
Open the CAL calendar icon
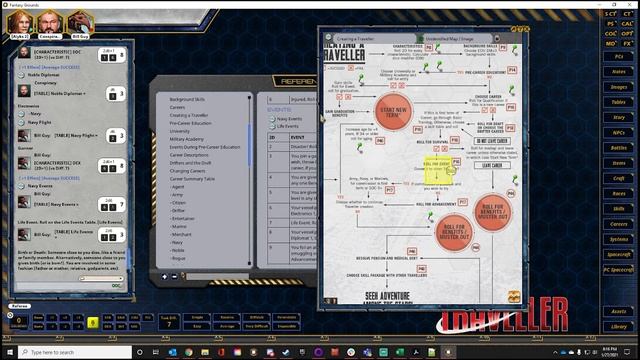628,24
